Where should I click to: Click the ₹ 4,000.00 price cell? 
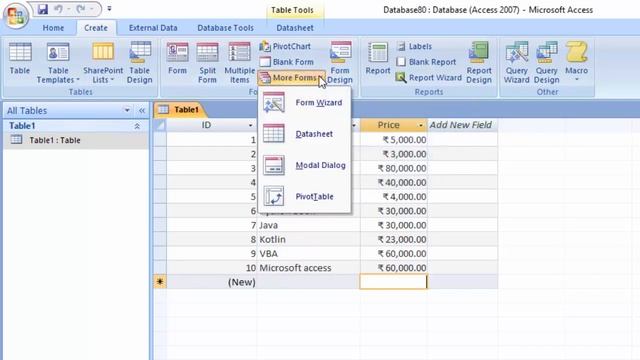[393, 197]
